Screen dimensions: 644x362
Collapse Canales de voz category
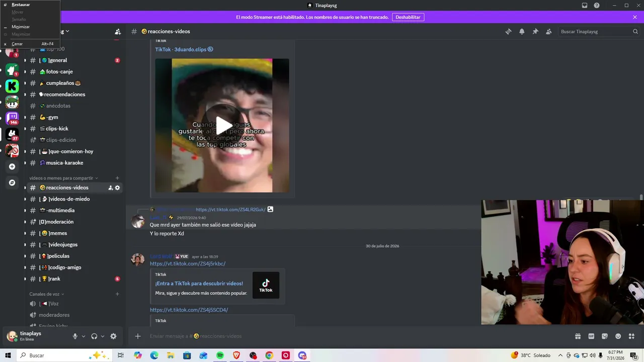pyautogui.click(x=47, y=294)
